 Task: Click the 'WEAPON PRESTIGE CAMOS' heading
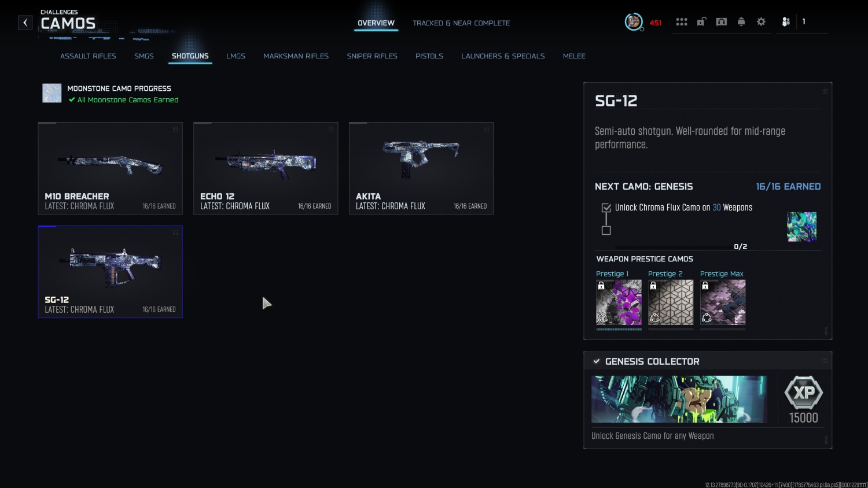pos(645,259)
